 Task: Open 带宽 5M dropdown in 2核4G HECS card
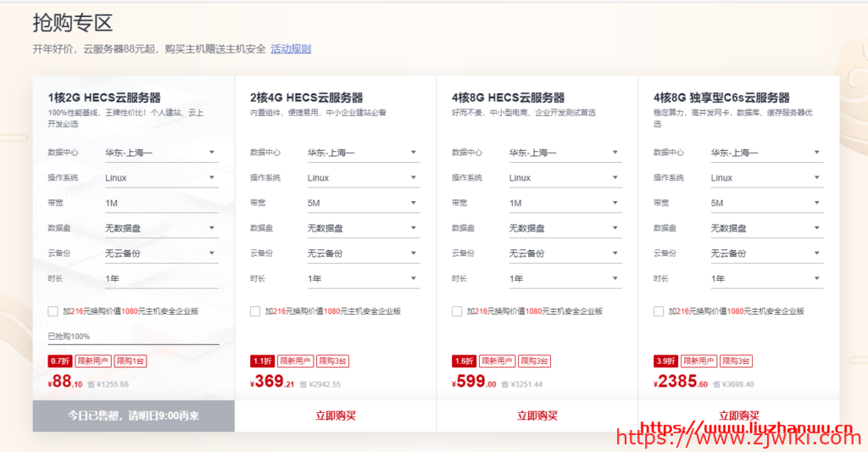[364, 204]
